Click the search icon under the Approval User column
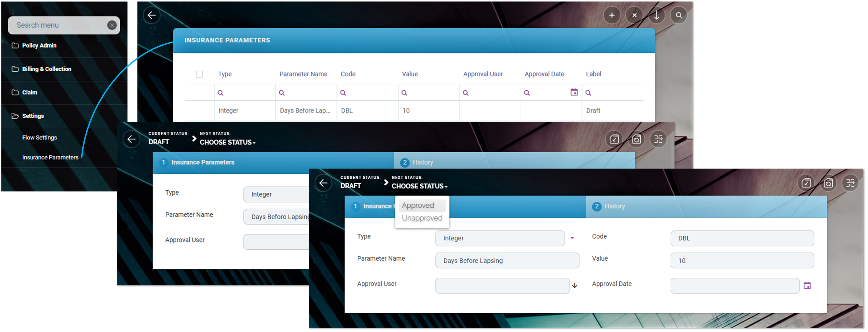 (x=466, y=93)
